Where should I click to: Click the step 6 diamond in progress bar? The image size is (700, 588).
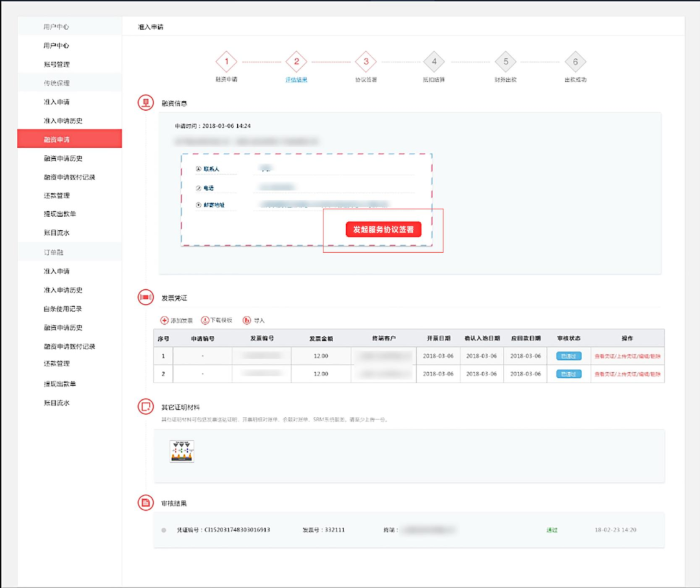[575, 61]
